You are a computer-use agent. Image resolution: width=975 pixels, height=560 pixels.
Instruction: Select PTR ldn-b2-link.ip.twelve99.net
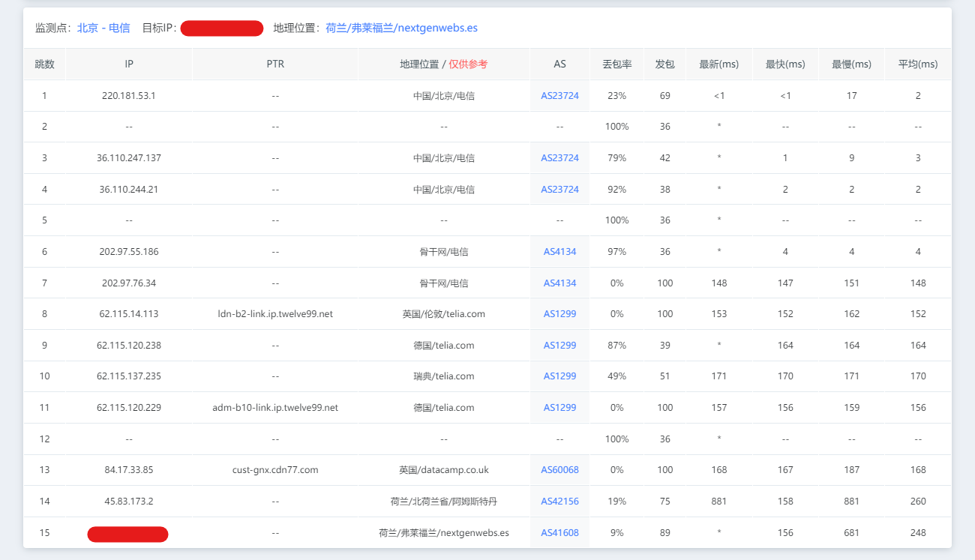click(275, 314)
